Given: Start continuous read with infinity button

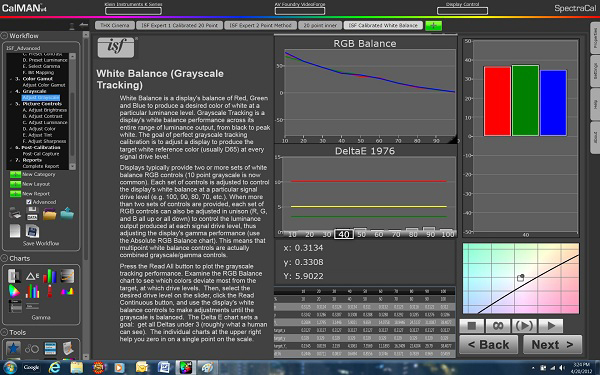Looking at the screenshot, I should pos(498,326).
